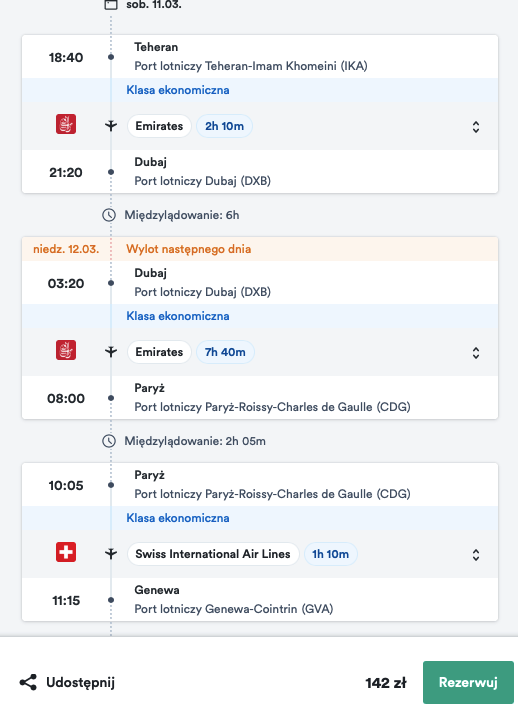Click the Emirates logo on Teheran–Dubaj segment

[66, 124]
